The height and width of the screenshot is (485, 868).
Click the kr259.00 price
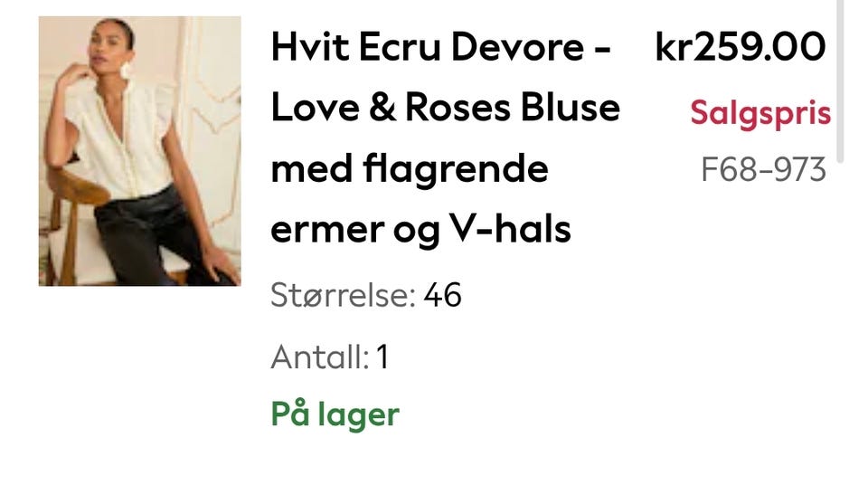(741, 46)
